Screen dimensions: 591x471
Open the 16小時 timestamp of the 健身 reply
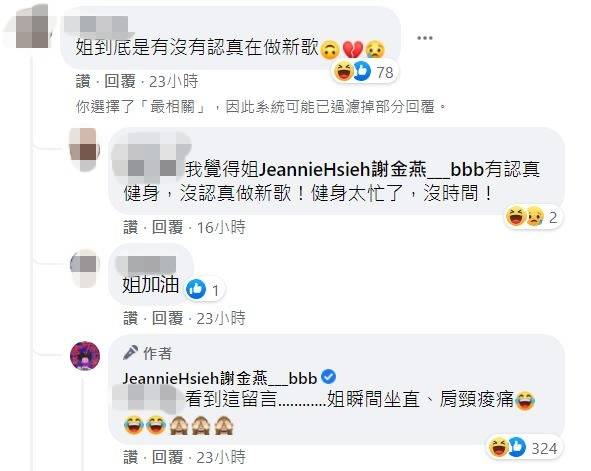coord(221,227)
